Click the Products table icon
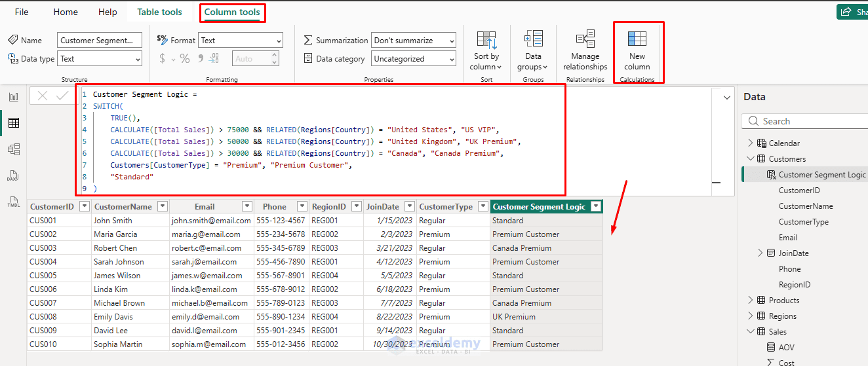 761,301
